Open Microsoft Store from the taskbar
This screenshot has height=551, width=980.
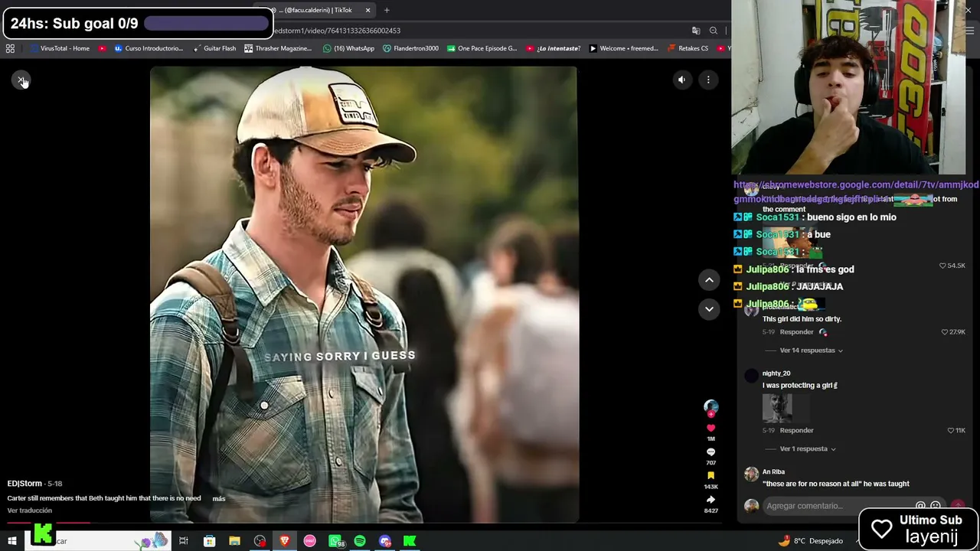[209, 541]
